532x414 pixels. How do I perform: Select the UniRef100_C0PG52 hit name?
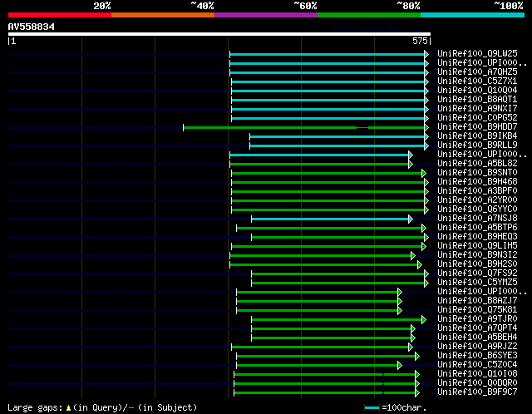(x=477, y=118)
